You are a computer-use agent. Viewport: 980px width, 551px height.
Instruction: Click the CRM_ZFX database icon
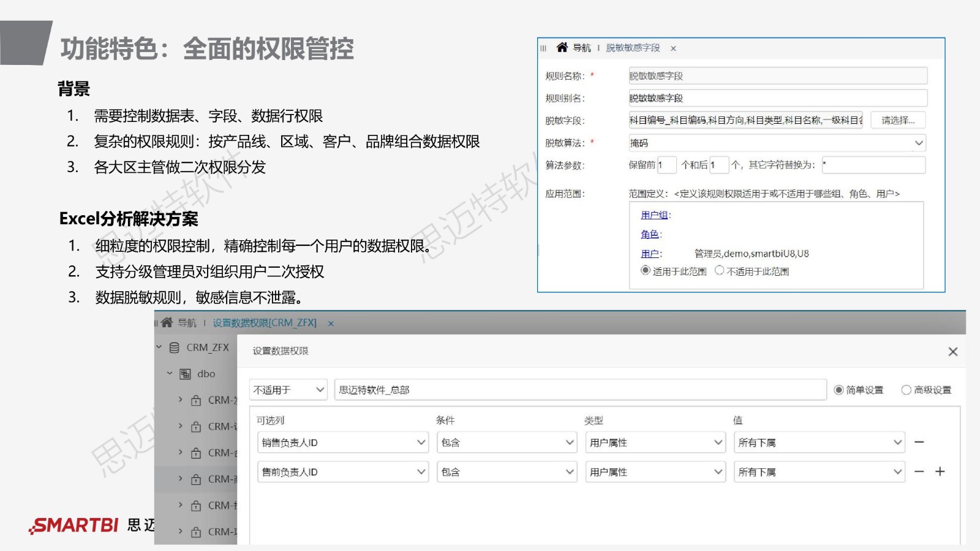(x=175, y=348)
